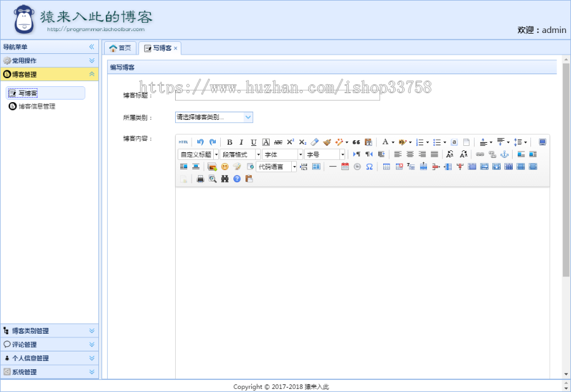Open 博客信息管理 from the sidebar
Image resolution: width=571 pixels, height=392 pixels.
click(35, 106)
